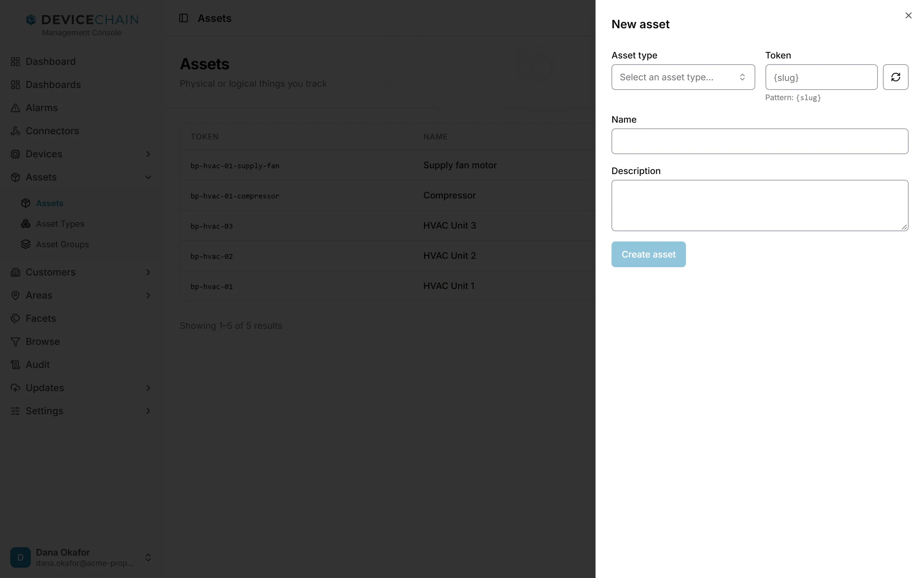Image resolution: width=924 pixels, height=578 pixels.
Task: Click the Dashboard grid icon
Action: (x=15, y=62)
